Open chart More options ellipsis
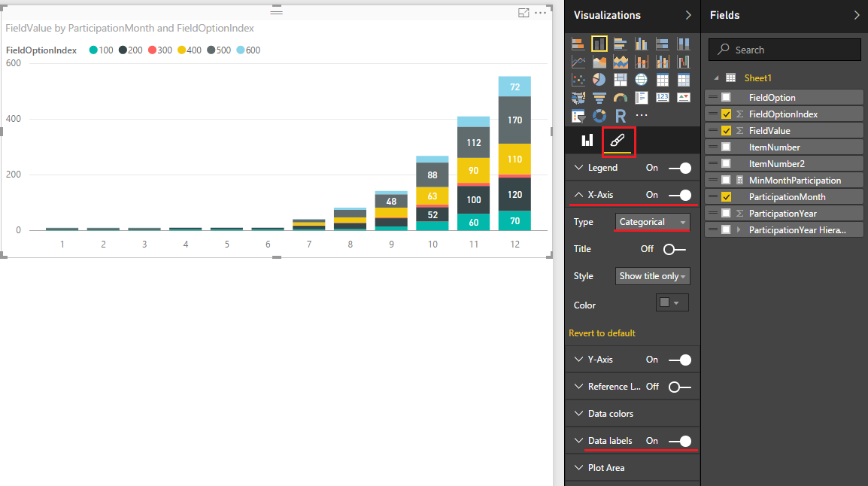The width and height of the screenshot is (868, 486). pyautogui.click(x=540, y=13)
